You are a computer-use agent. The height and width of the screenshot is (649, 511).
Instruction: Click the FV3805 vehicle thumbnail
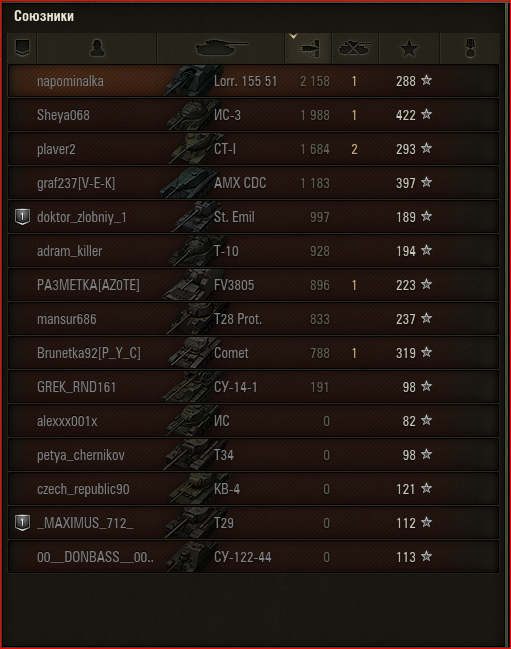point(188,285)
